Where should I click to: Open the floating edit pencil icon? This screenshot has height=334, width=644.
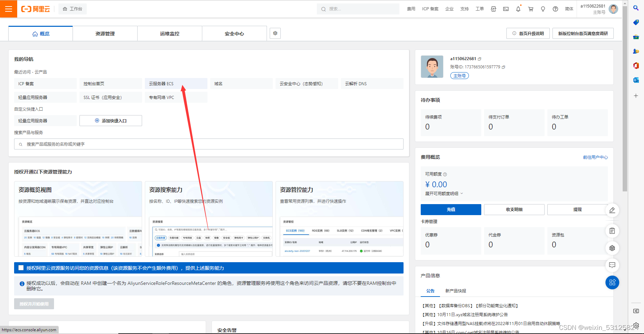612,210
